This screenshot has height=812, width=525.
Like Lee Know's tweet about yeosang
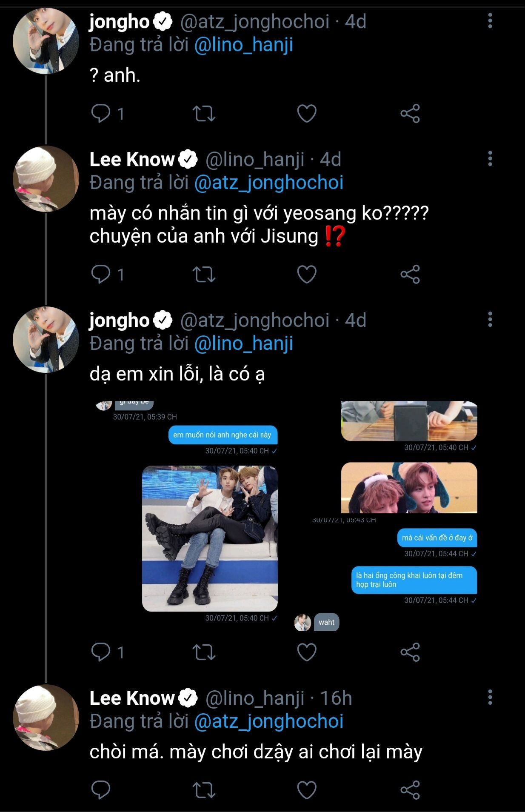pos(306,274)
